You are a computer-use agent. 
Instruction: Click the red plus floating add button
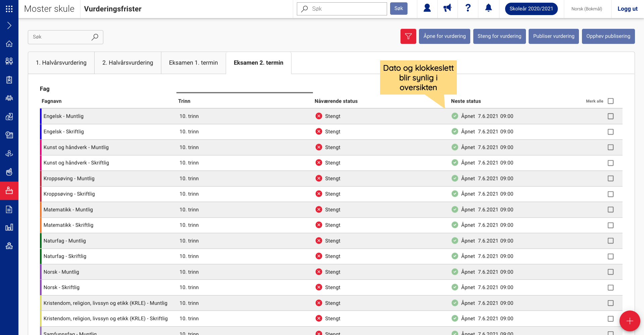[630, 321]
